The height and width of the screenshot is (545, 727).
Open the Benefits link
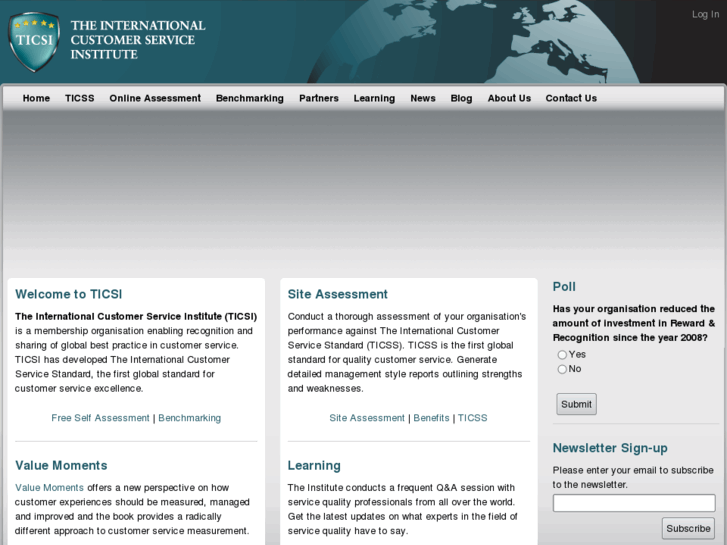click(x=432, y=418)
